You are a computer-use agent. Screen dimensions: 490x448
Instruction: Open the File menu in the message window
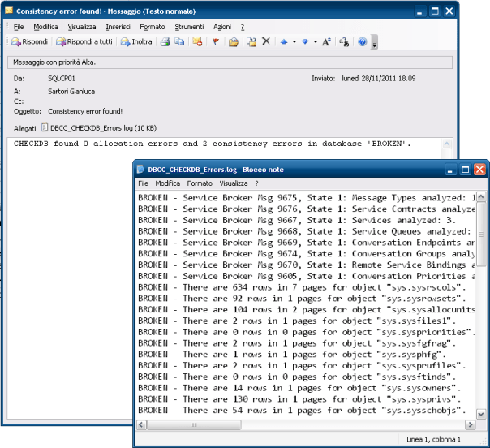click(19, 27)
